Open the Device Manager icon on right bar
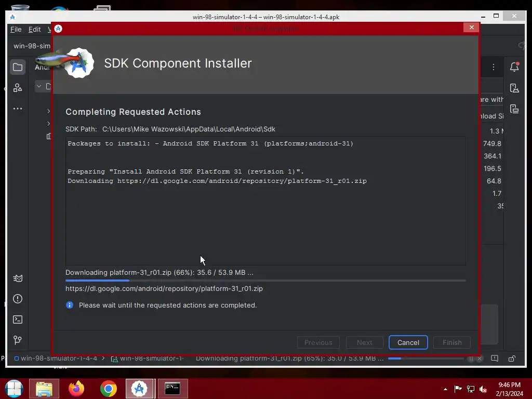This screenshot has width=532, height=399. (514, 88)
